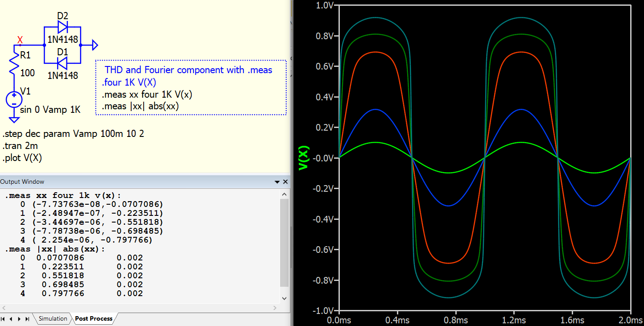Viewport: 644px width, 326px height.
Task: Select the '.tran 2m' directive
Action: pos(20,146)
